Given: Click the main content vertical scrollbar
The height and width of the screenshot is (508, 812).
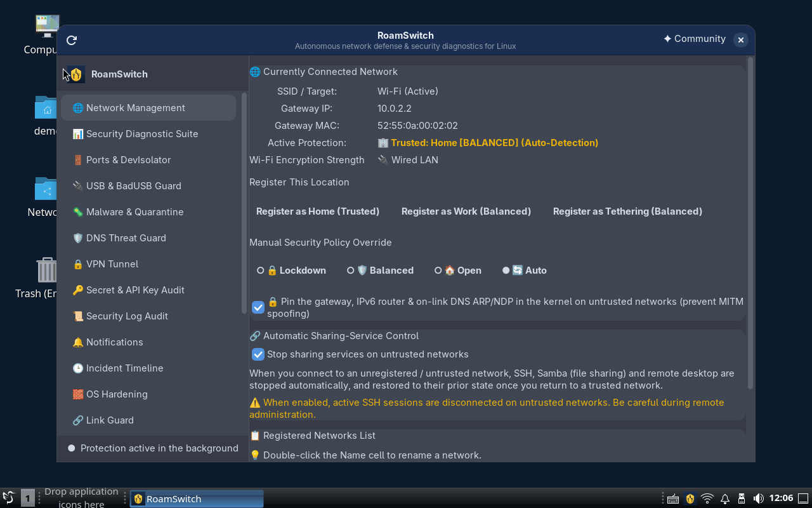Looking at the screenshot, I should pyautogui.click(x=750, y=222).
